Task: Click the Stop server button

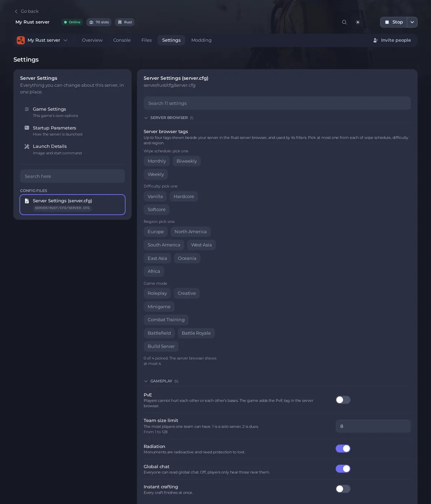Action: (x=394, y=22)
